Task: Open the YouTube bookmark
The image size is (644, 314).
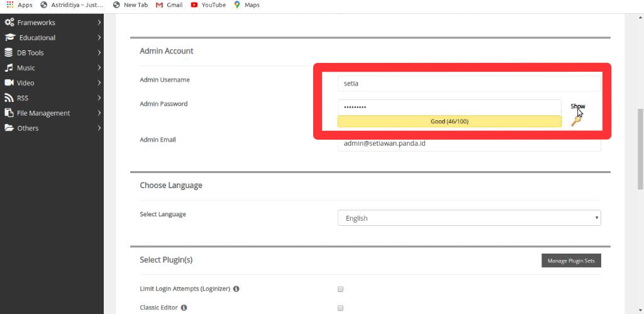Action: (208, 5)
